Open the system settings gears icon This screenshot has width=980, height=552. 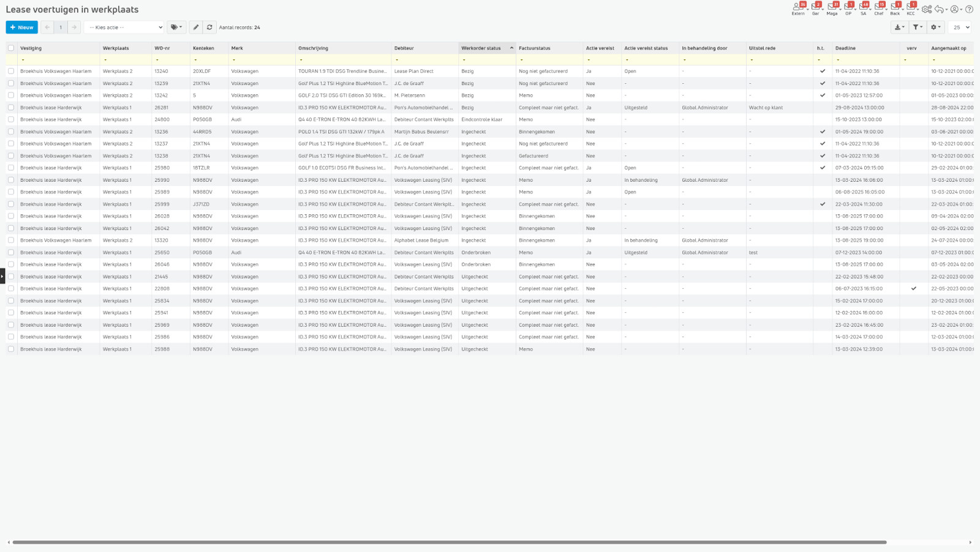[x=926, y=9]
